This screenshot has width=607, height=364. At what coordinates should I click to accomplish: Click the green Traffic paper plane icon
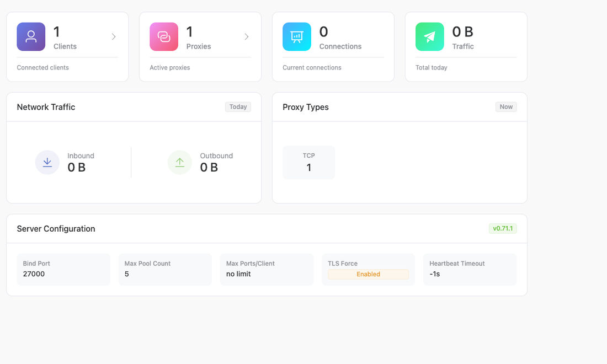(429, 37)
